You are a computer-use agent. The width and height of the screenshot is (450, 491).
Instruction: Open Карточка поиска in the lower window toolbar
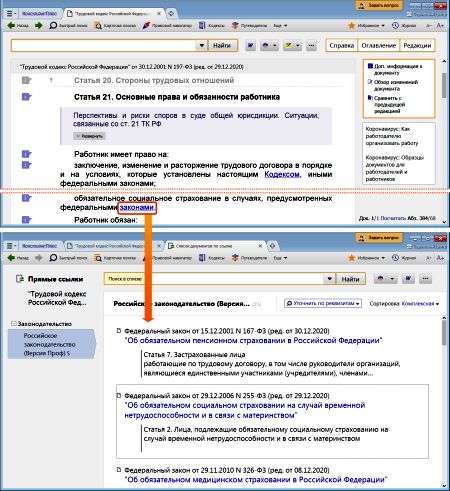pyautogui.click(x=115, y=258)
